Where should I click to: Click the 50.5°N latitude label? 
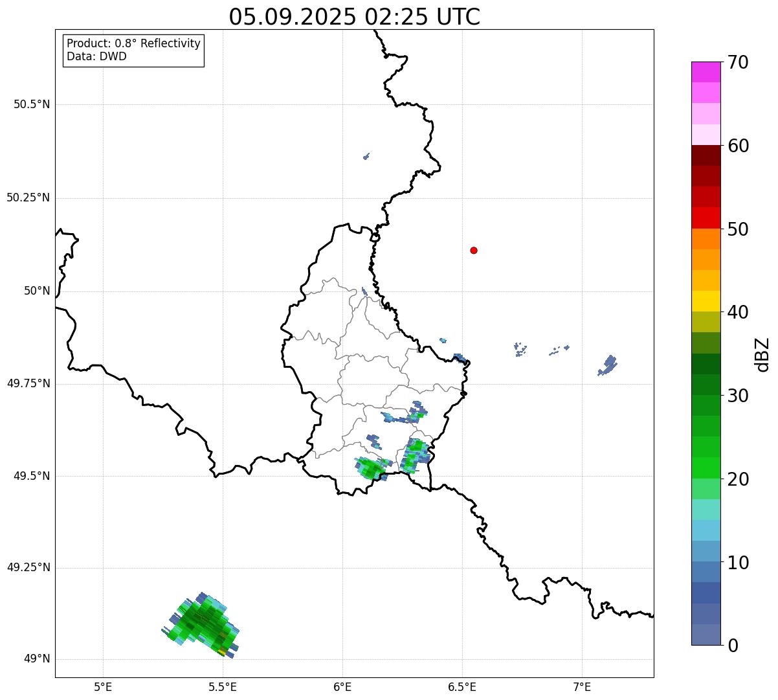point(32,104)
